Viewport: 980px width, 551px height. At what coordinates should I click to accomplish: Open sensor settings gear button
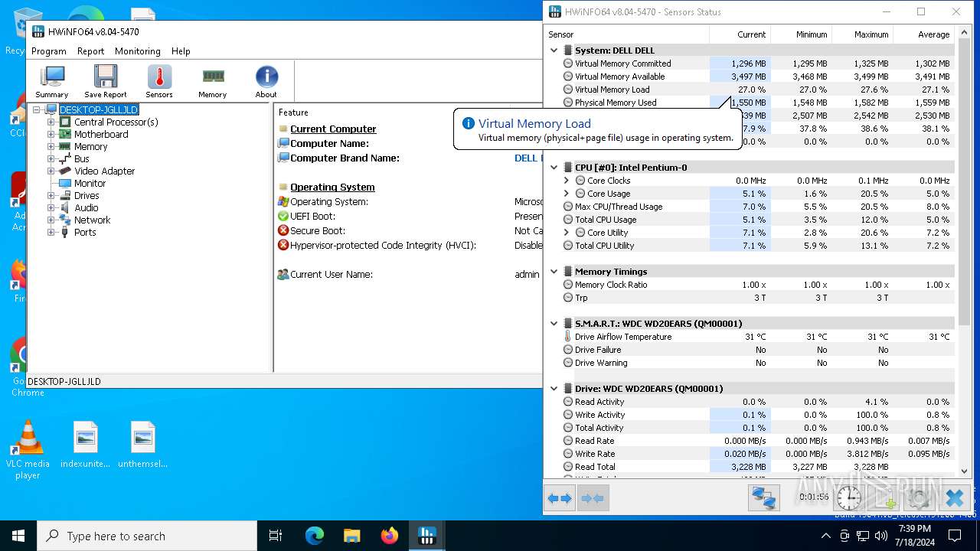[x=920, y=498]
